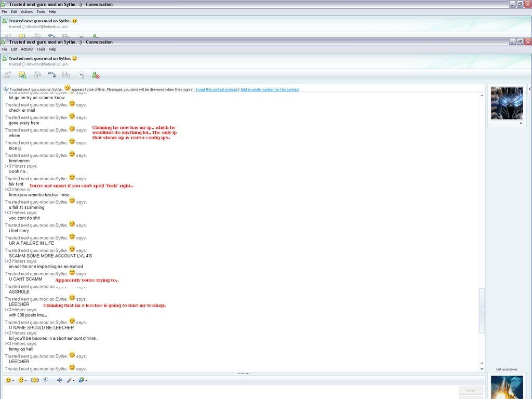
Task: Click the message 'check ur mail'
Action: tap(22, 110)
